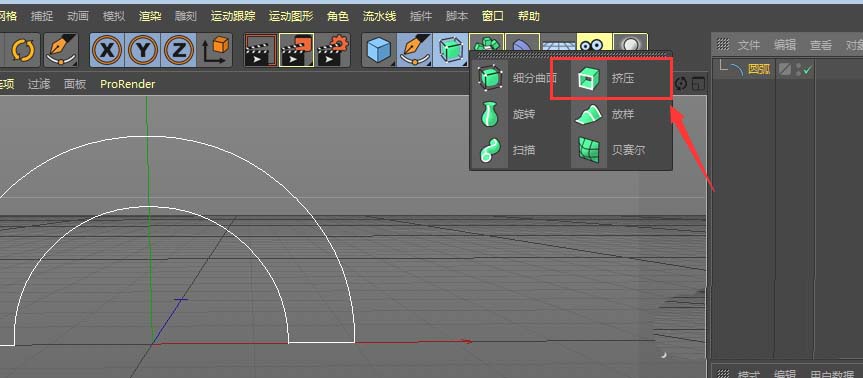Click the purple deformer icon

522,43
